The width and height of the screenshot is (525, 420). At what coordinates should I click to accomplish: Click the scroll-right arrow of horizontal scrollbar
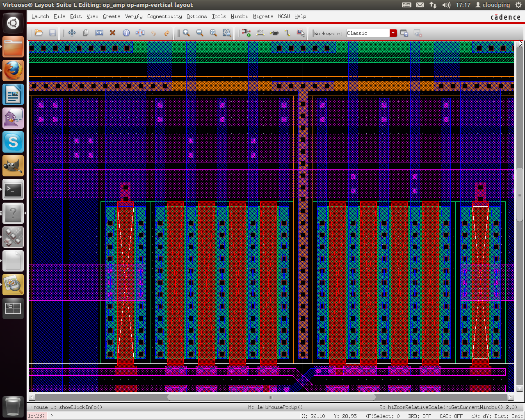(x=511, y=397)
